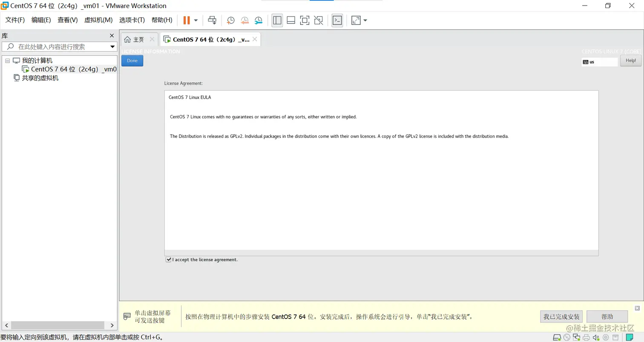
Task: Open the 文件(F) menu
Action: pos(15,20)
